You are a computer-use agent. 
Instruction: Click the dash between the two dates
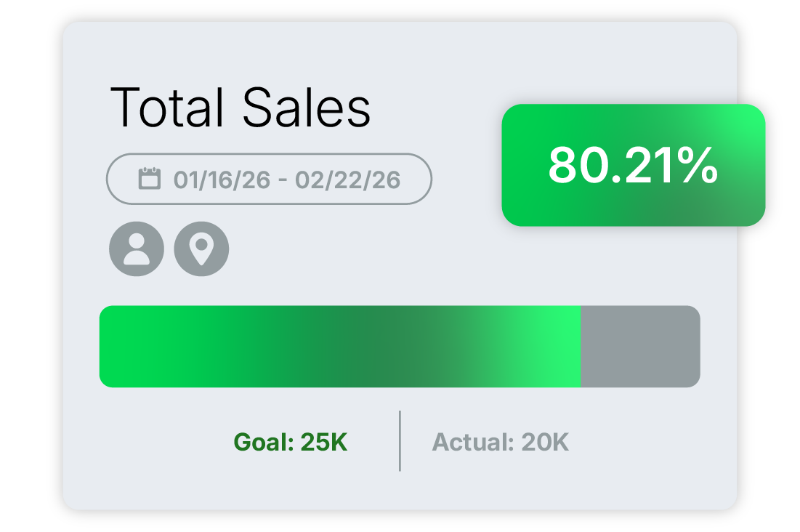[x=283, y=180]
